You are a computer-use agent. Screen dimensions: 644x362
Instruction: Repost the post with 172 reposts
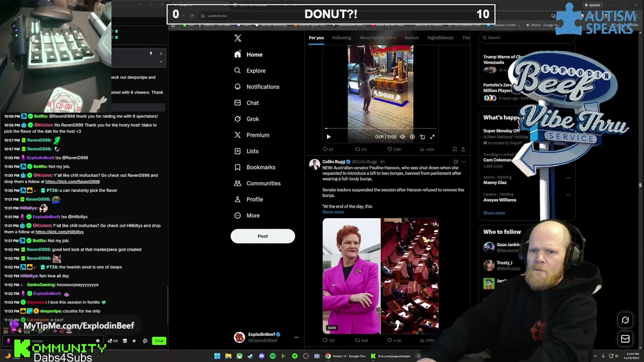point(360,149)
